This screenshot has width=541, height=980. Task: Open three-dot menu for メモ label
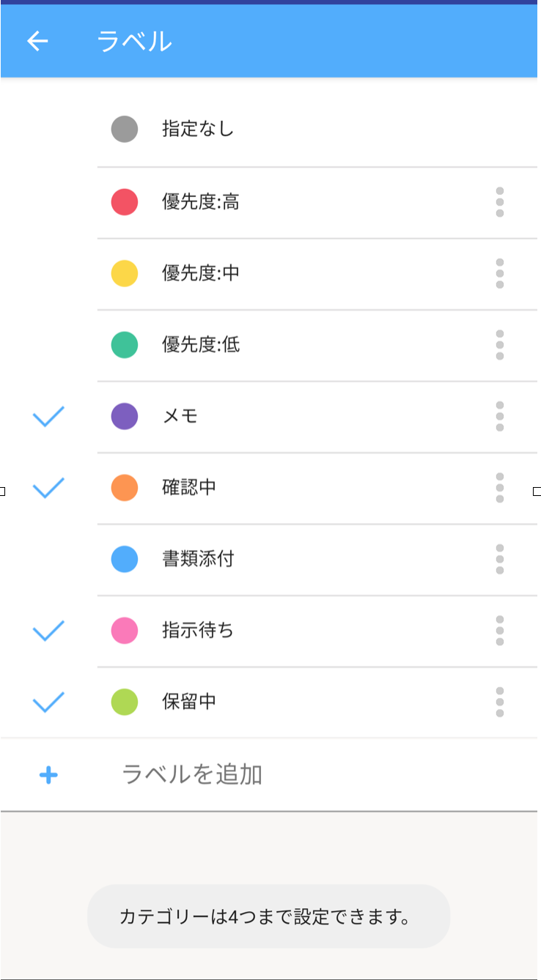pos(500,416)
